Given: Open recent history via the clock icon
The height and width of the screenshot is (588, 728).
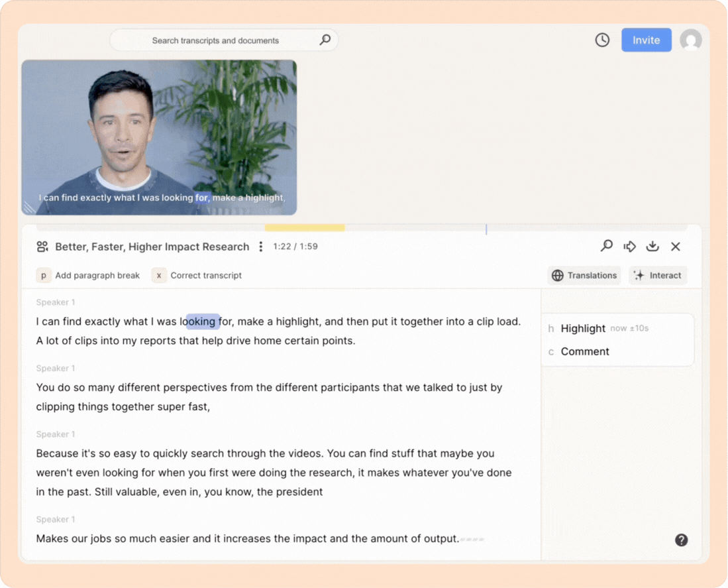Looking at the screenshot, I should (602, 40).
